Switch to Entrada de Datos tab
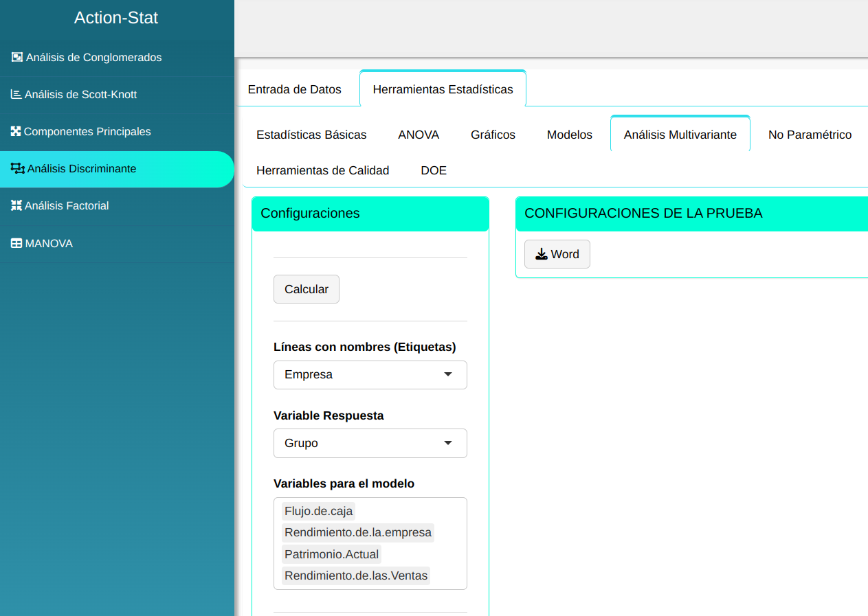The height and width of the screenshot is (616, 868). pos(294,89)
